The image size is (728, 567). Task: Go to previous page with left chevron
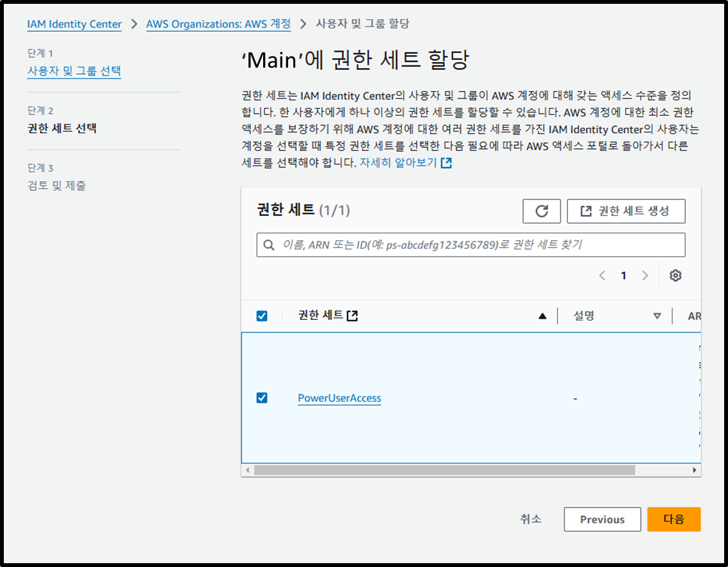pos(602,276)
